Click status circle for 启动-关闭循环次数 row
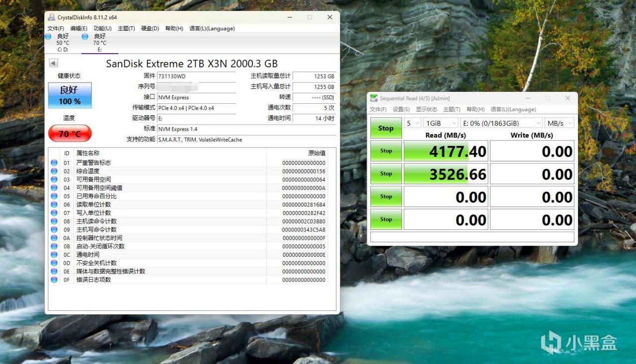The height and width of the screenshot is (364, 636). (x=54, y=246)
